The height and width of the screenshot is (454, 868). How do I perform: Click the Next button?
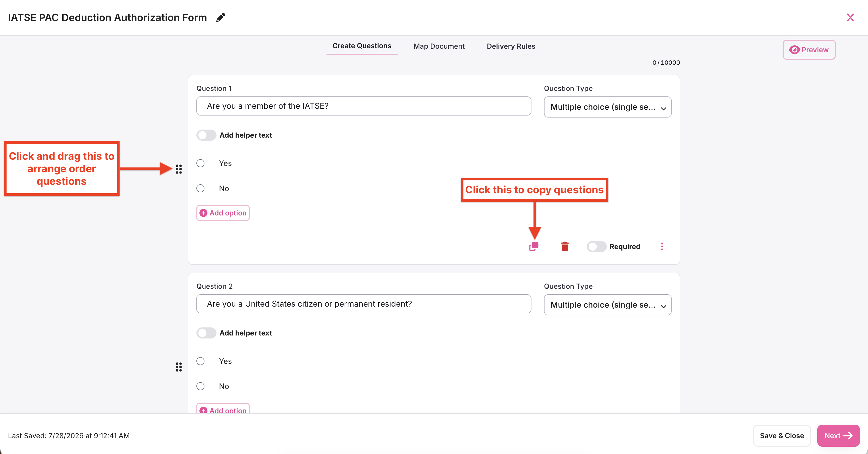coord(838,435)
